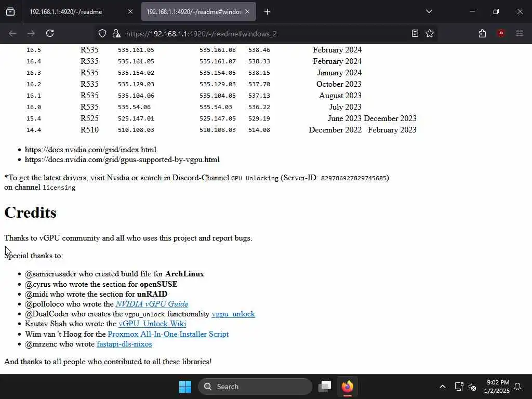Open the notifications bell icon
The image size is (532, 399).
pyautogui.click(x=518, y=387)
